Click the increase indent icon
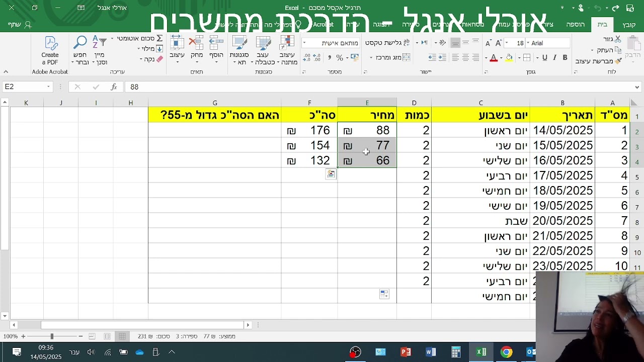644x362 pixels. (432, 58)
